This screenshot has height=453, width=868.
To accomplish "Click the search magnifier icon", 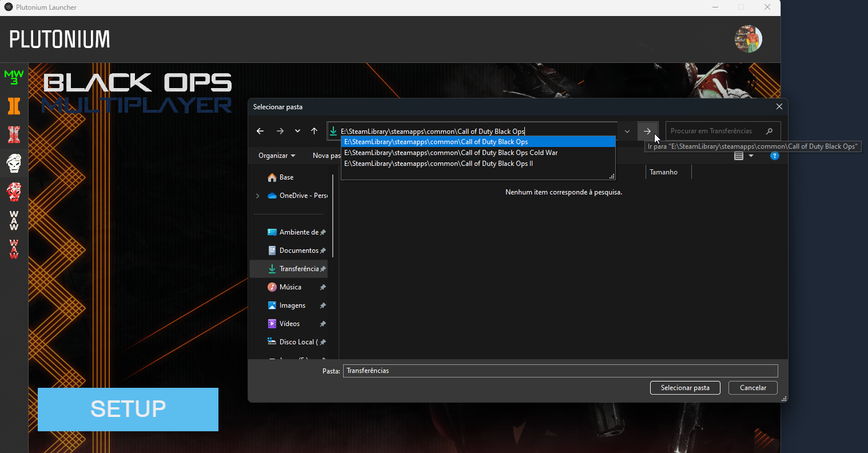I will click(x=769, y=131).
